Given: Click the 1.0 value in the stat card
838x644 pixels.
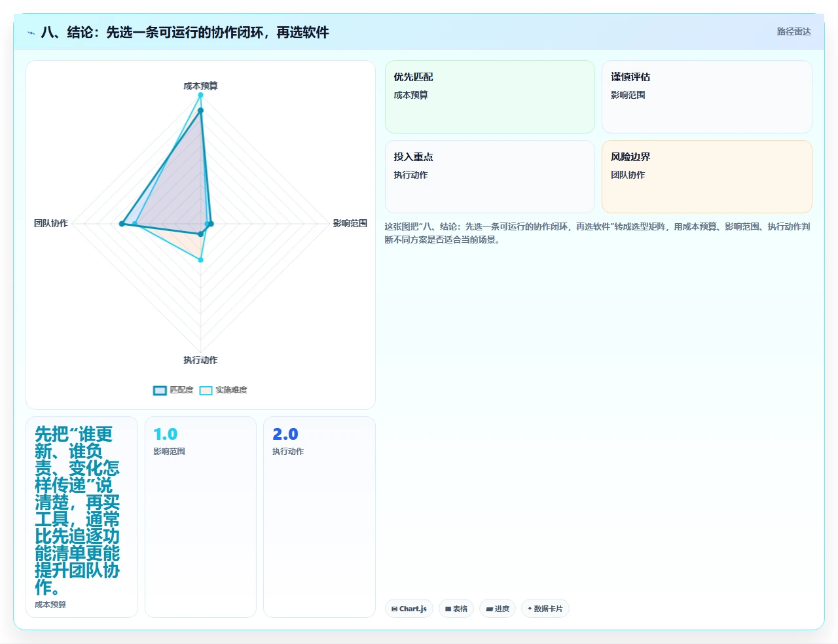Looking at the screenshot, I should [165, 435].
